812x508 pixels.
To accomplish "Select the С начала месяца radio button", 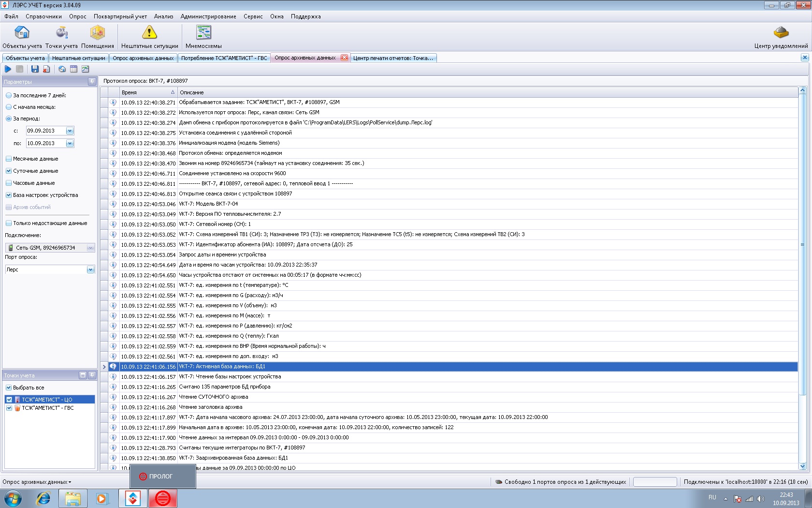I will (9, 107).
